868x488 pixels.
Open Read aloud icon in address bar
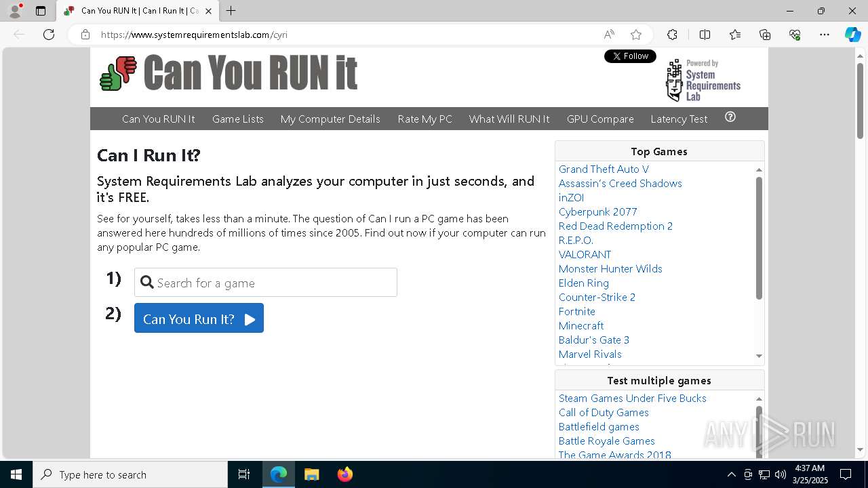click(609, 35)
